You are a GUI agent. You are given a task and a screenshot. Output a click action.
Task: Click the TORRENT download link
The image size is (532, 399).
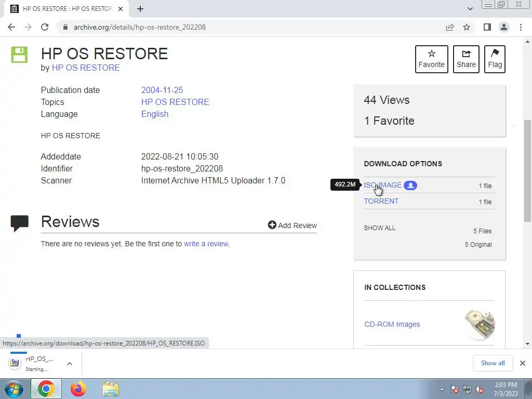click(381, 201)
